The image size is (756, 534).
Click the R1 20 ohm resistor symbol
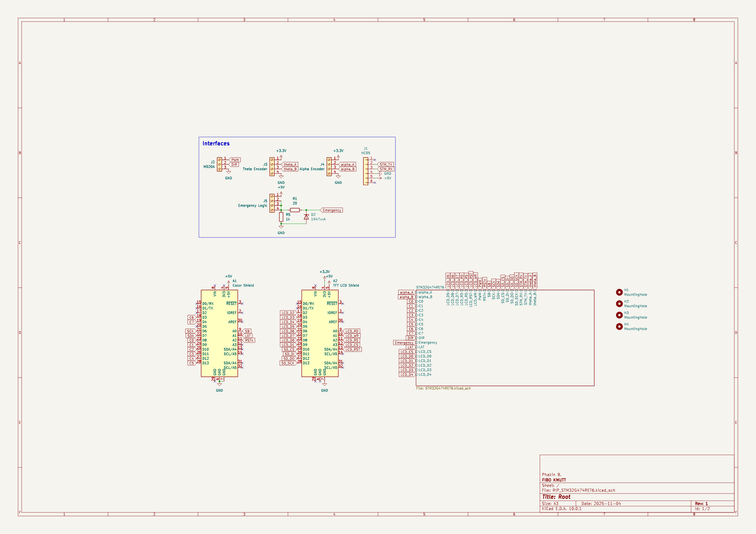(x=295, y=210)
